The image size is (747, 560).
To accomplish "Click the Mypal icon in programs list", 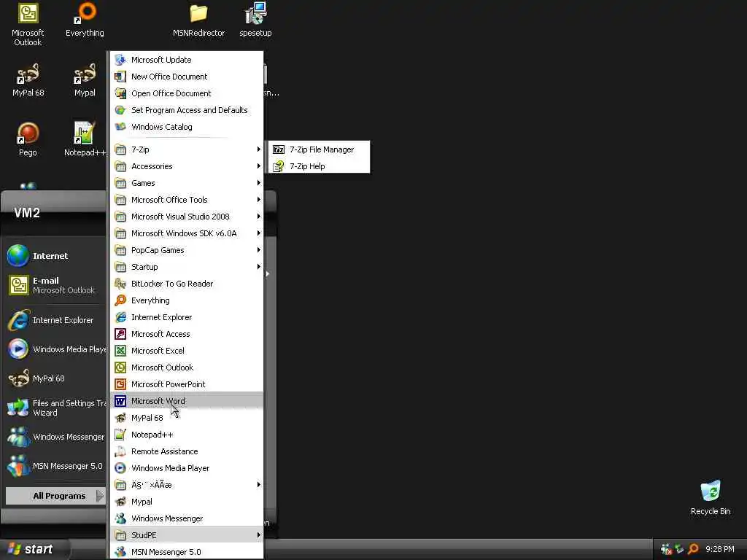I will (120, 502).
